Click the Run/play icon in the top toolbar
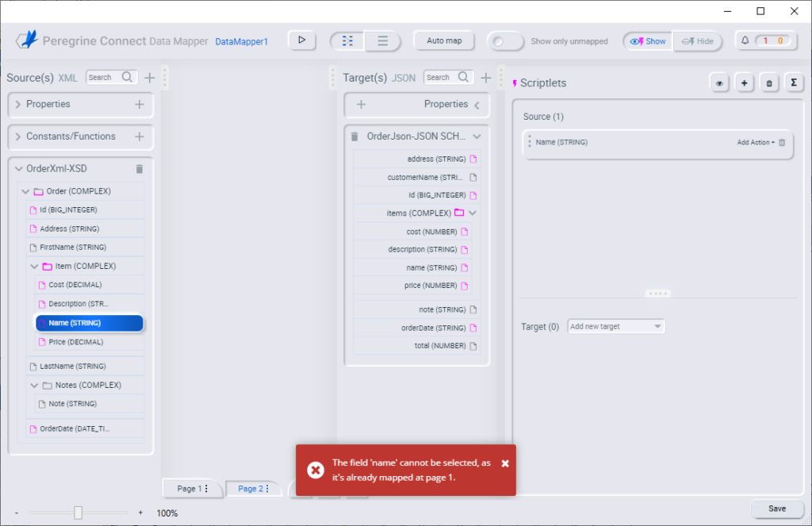This screenshot has height=526, width=812. (x=301, y=40)
